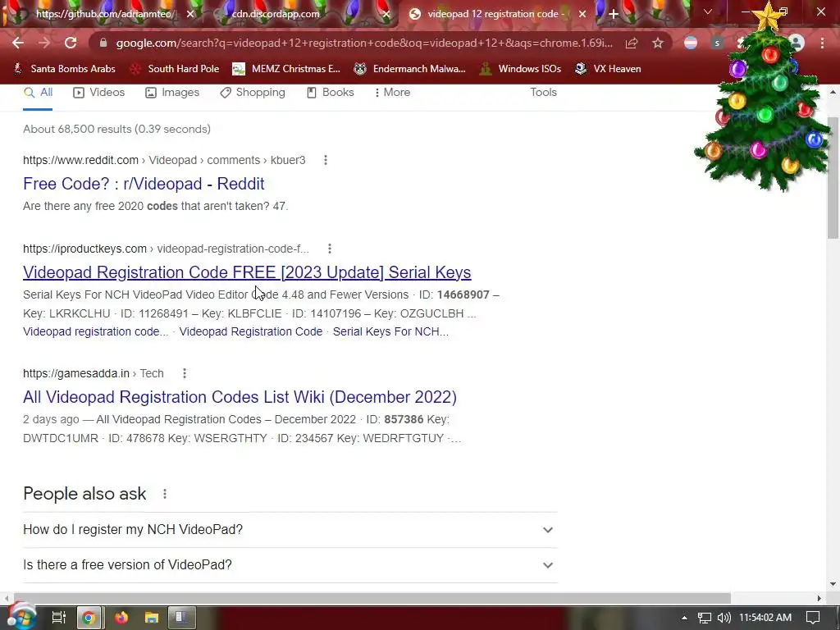Click the share page icon in address bar

632,43
